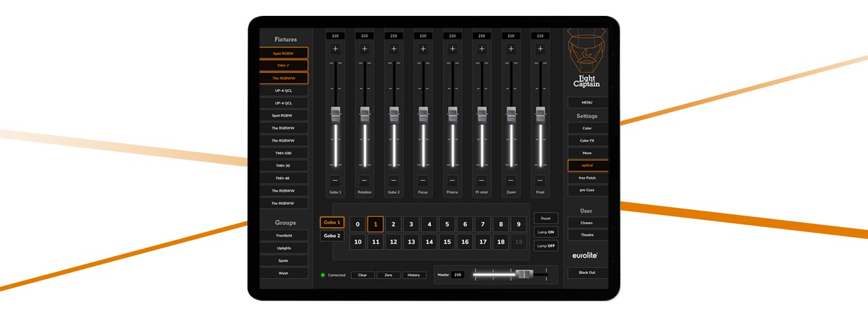Click the Master fader handle
868x317 pixels.
point(524,275)
